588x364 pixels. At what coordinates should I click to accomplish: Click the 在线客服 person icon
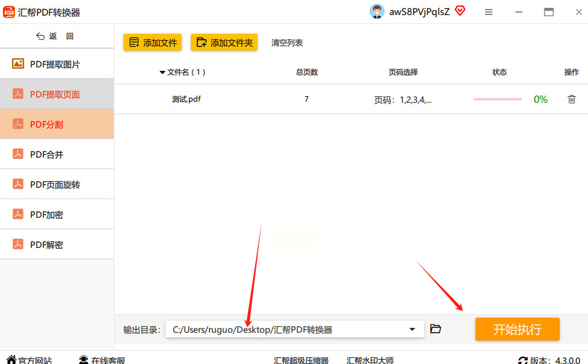coord(84,360)
